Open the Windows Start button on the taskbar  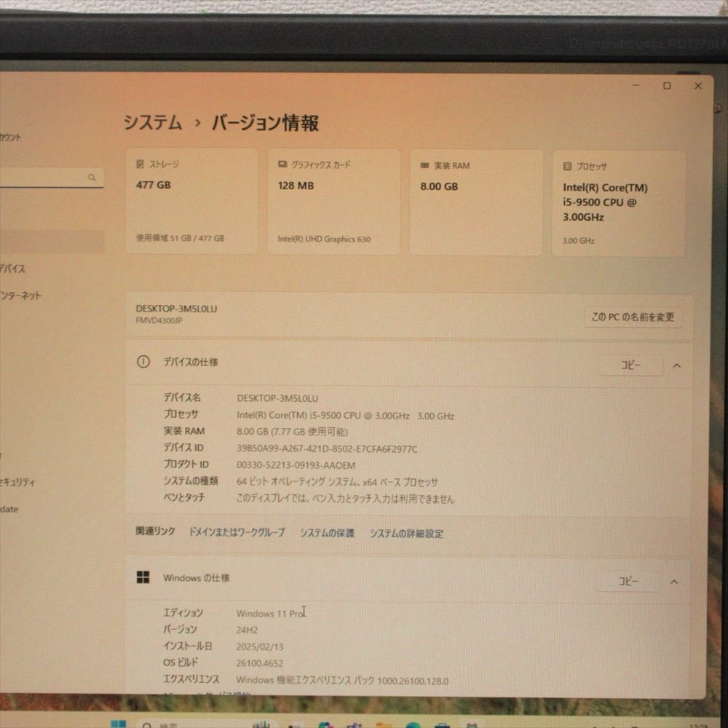tap(119, 724)
